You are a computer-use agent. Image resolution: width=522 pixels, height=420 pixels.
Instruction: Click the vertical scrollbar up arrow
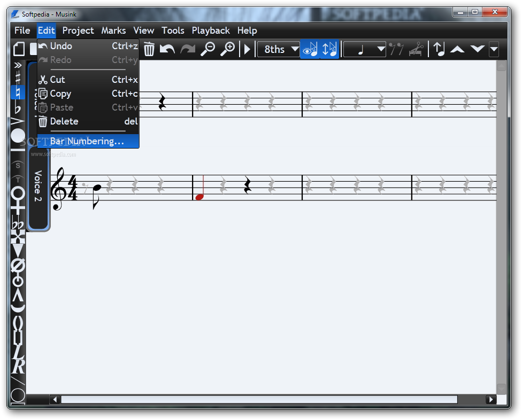click(x=501, y=66)
